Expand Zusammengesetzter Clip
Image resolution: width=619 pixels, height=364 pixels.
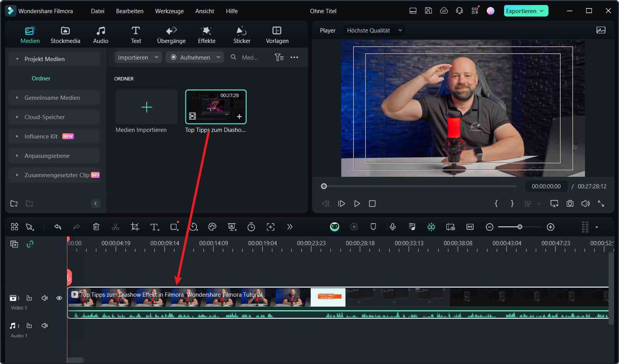click(x=17, y=175)
